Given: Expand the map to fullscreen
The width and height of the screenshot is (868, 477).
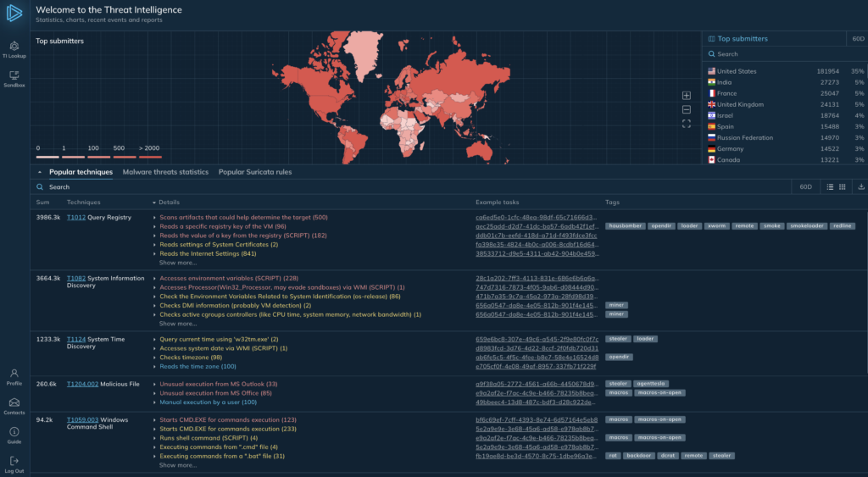Looking at the screenshot, I should point(687,124).
